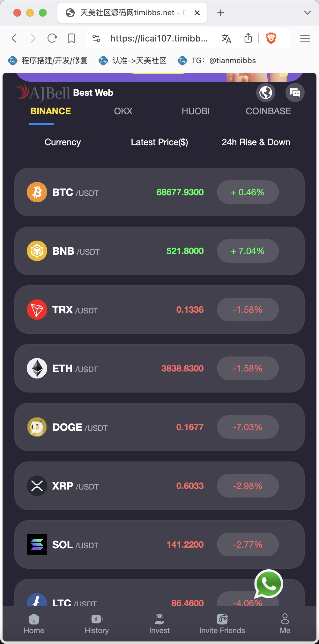
Task: Switch to the OKX tab
Action: [123, 111]
